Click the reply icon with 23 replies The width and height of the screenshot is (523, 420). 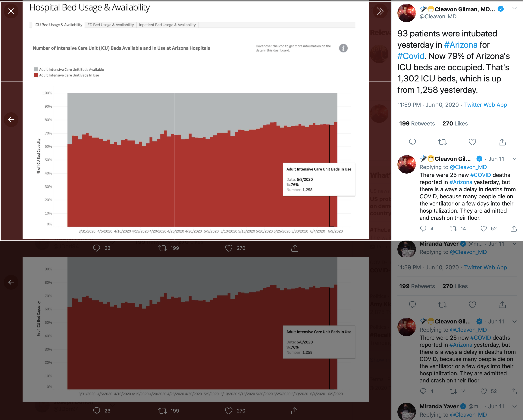tap(97, 248)
